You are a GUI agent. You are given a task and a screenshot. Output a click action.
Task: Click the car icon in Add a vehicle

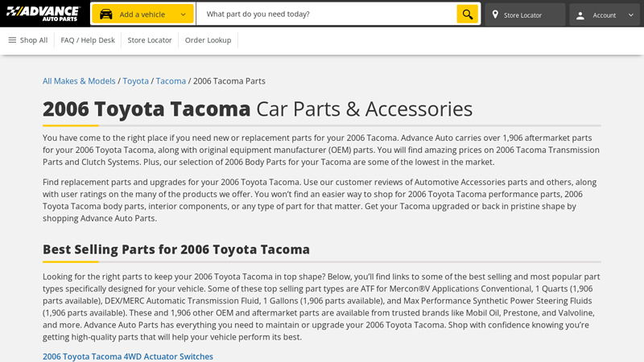(x=106, y=14)
